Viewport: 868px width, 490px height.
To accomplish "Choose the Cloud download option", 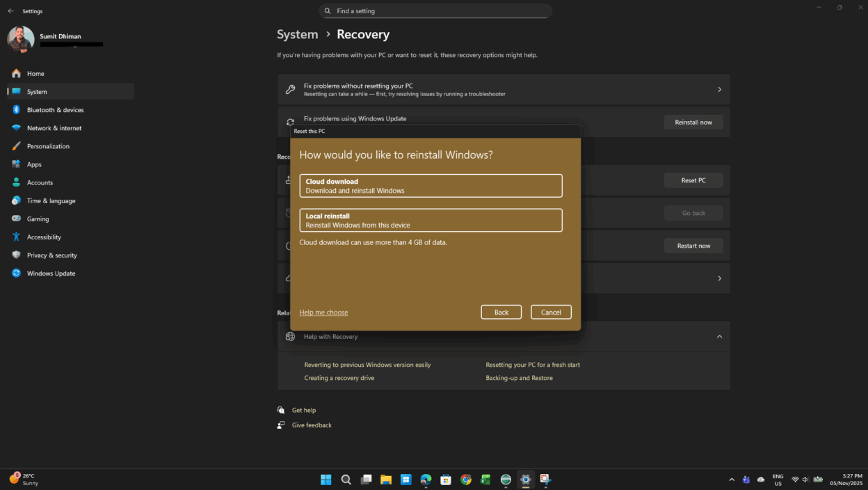I will point(431,186).
